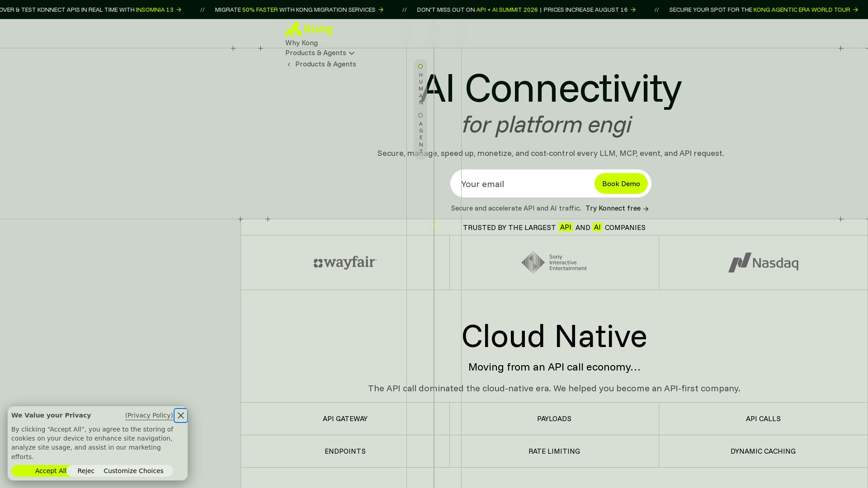Click the Sony Interactive Entertainment logo

[x=554, y=263]
